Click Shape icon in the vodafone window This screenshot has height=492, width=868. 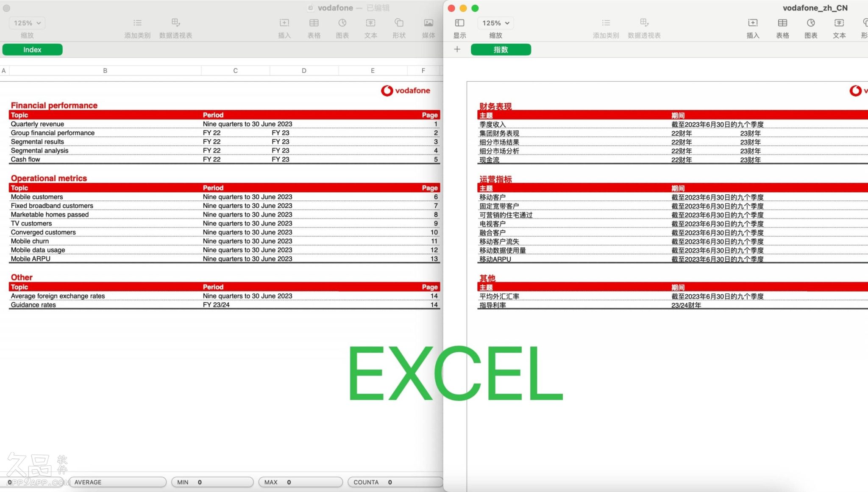pos(399,23)
